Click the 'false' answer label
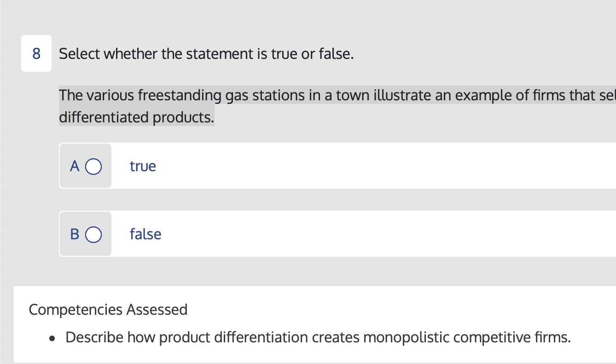This screenshot has width=616, height=364. point(145,234)
